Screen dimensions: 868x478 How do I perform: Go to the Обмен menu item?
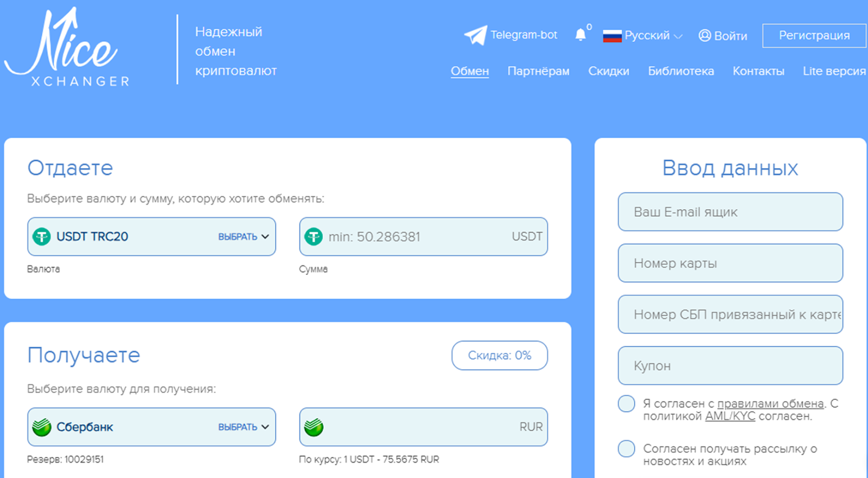[x=470, y=71]
